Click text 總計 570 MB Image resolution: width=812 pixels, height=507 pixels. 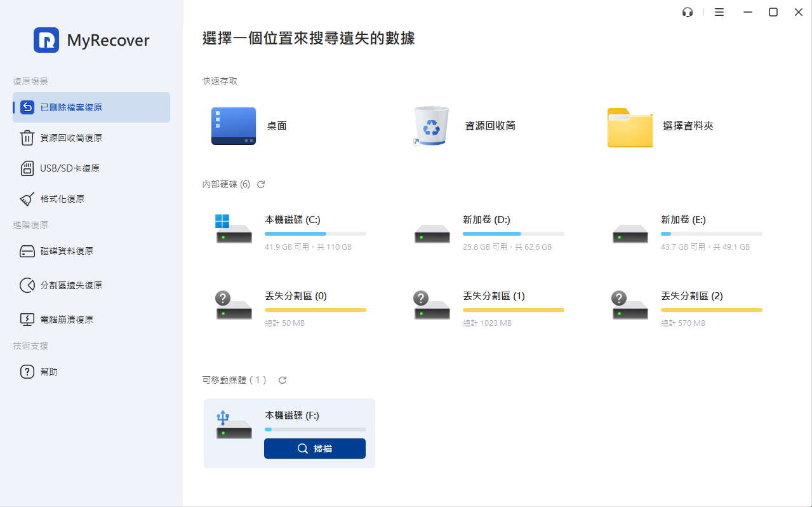(x=683, y=323)
